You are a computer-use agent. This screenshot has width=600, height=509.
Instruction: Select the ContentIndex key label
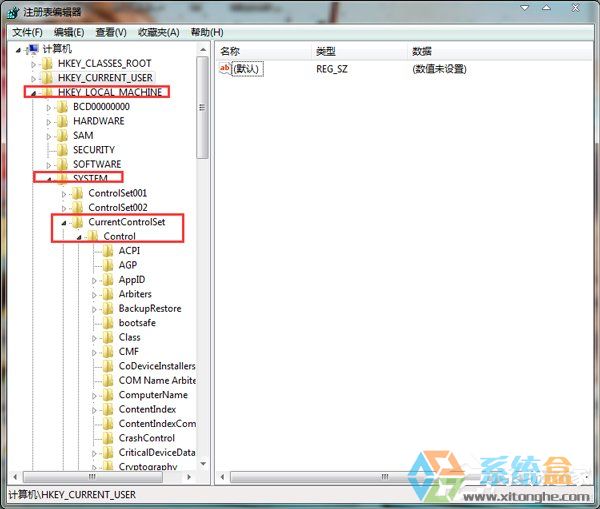point(147,409)
